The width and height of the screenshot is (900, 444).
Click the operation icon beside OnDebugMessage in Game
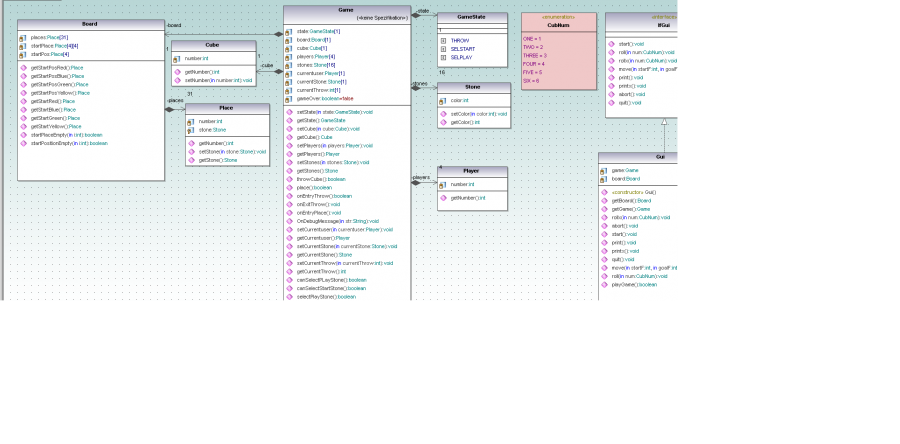289,221
